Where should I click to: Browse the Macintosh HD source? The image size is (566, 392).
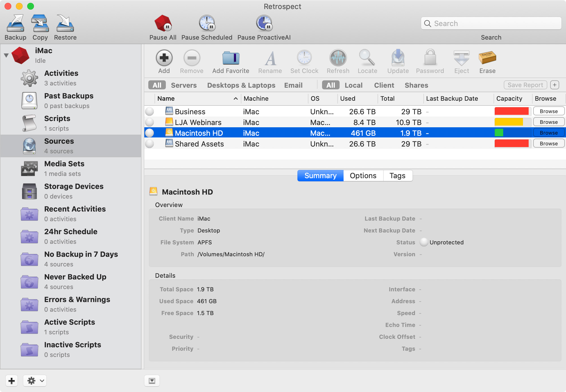[549, 133]
